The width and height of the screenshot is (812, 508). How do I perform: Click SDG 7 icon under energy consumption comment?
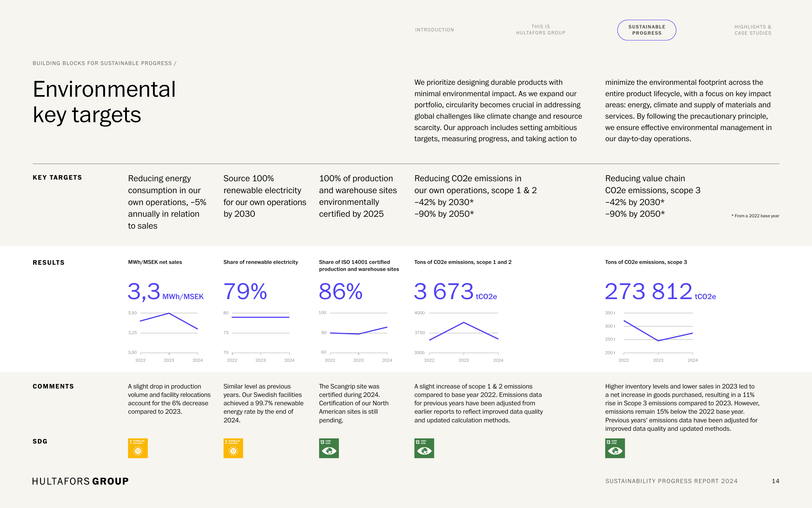click(138, 448)
